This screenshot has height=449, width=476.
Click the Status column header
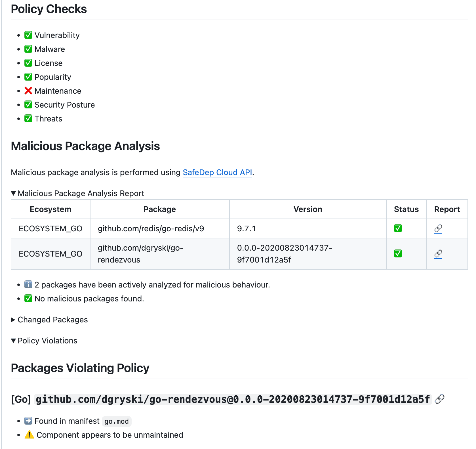coord(406,209)
